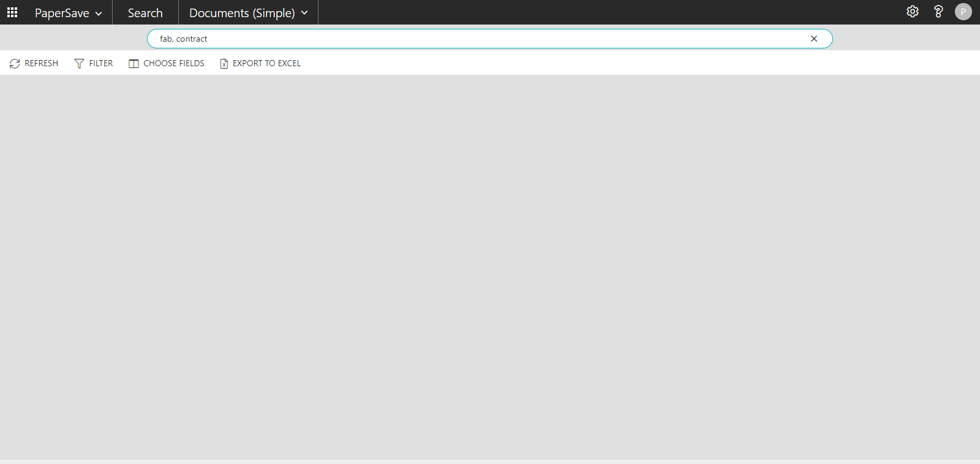The width and height of the screenshot is (980, 464).
Task: Open the Documents (Simple) search type selector
Action: [x=242, y=13]
